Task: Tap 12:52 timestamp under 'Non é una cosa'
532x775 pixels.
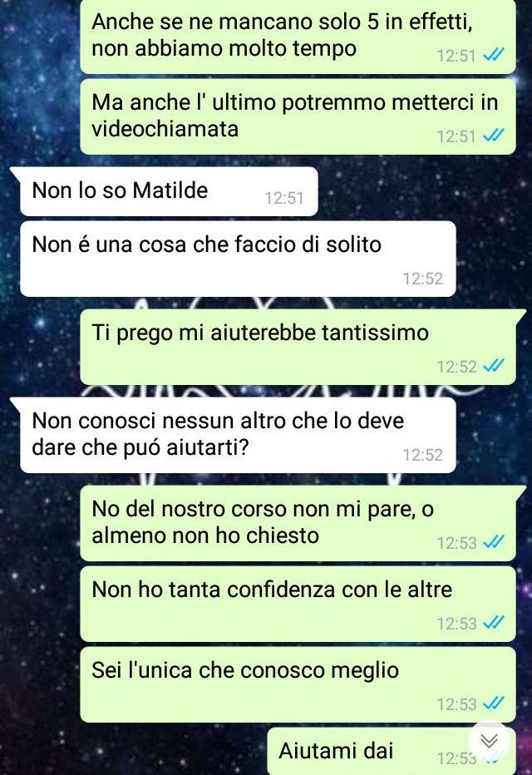Action: tap(422, 279)
